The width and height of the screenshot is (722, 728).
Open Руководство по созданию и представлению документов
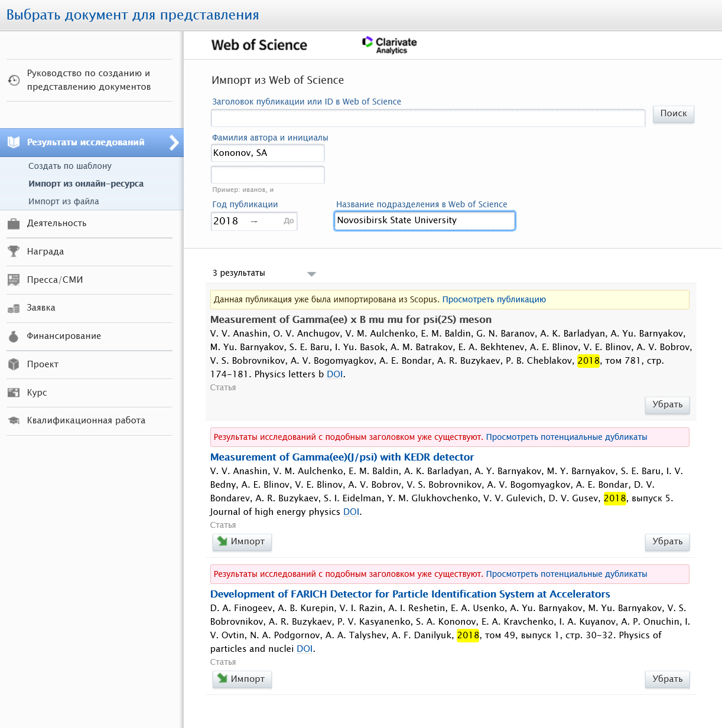pos(89,80)
